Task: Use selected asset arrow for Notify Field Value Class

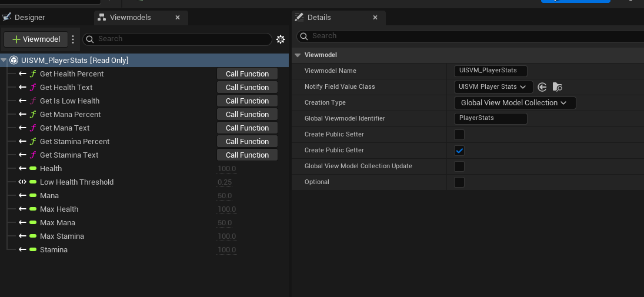Action: point(542,86)
